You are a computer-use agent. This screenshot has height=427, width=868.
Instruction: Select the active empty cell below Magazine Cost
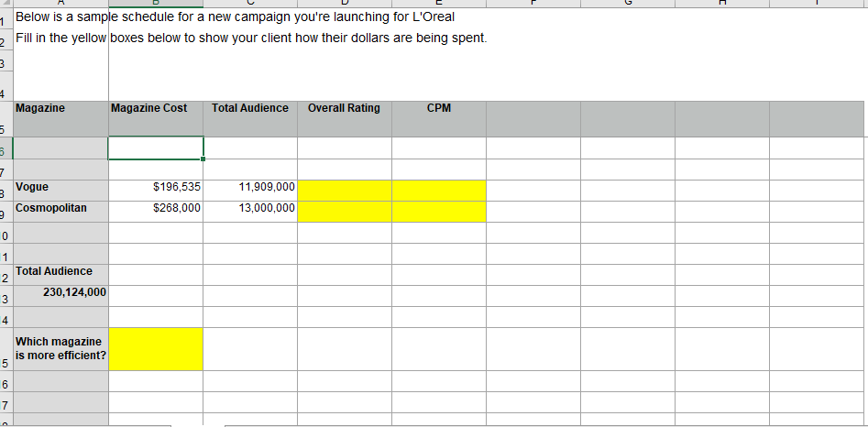pos(156,148)
